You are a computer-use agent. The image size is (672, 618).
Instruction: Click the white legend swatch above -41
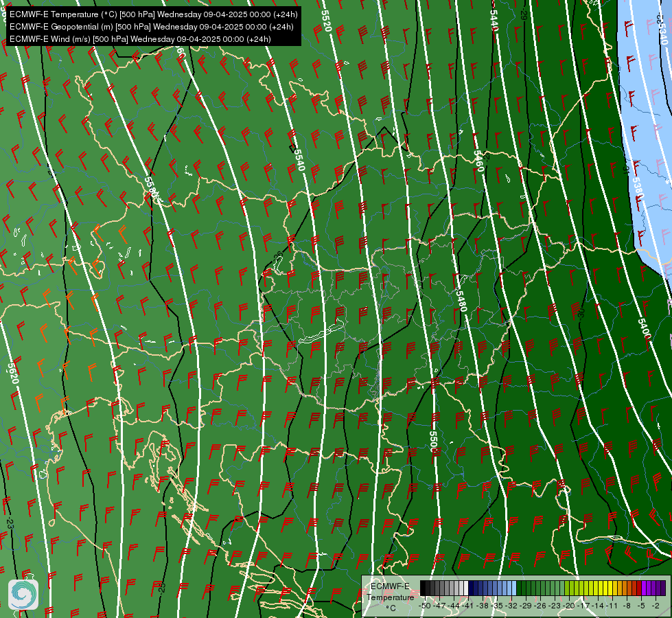click(x=466, y=588)
